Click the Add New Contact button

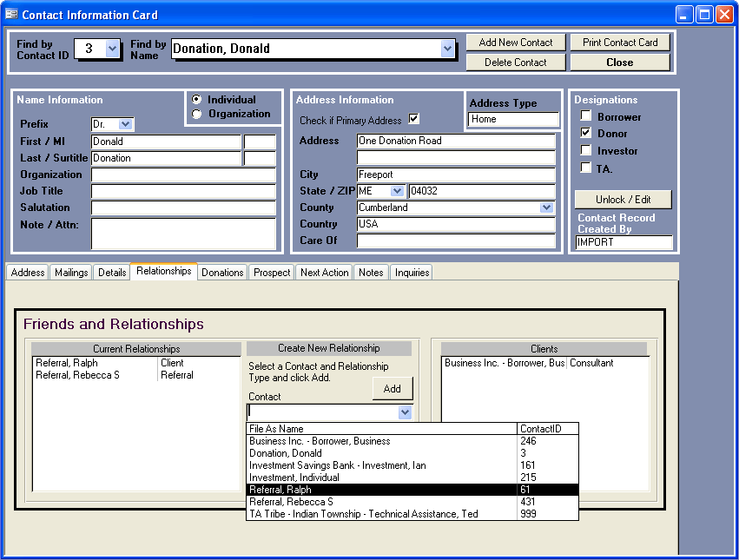click(515, 43)
